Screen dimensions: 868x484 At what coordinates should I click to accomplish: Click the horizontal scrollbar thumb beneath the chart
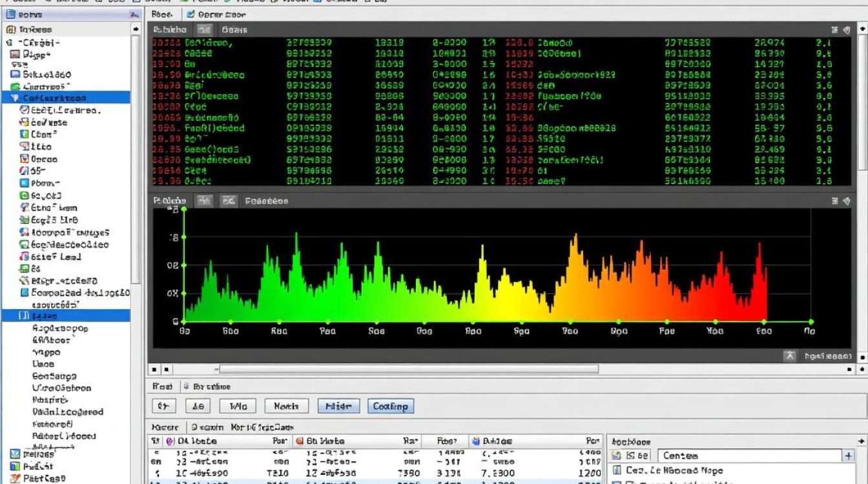click(408, 369)
